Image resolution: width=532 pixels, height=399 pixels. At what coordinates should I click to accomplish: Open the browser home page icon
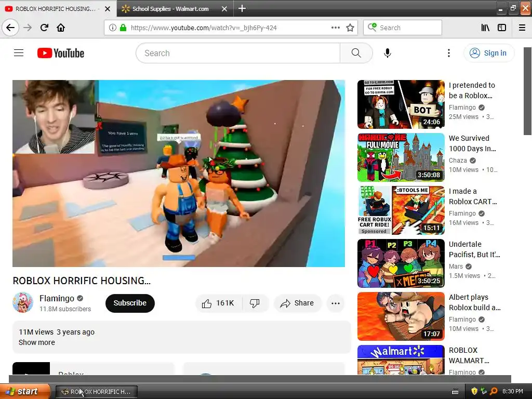61,28
